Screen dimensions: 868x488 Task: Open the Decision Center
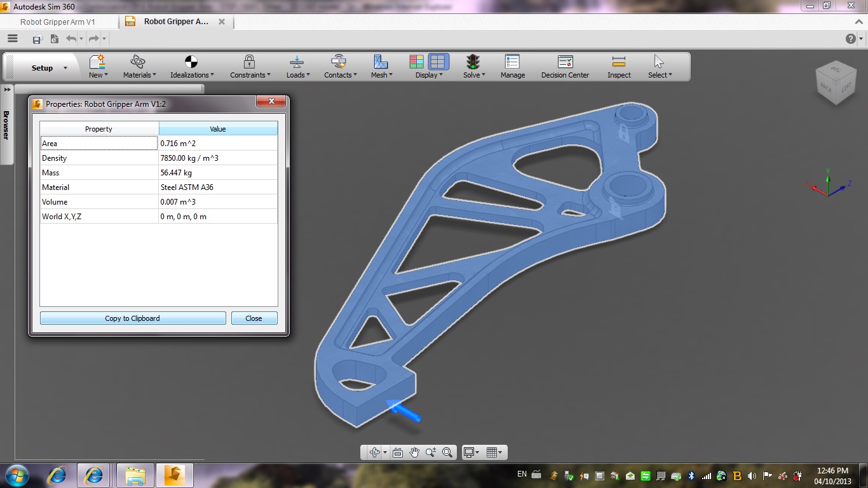tap(565, 67)
